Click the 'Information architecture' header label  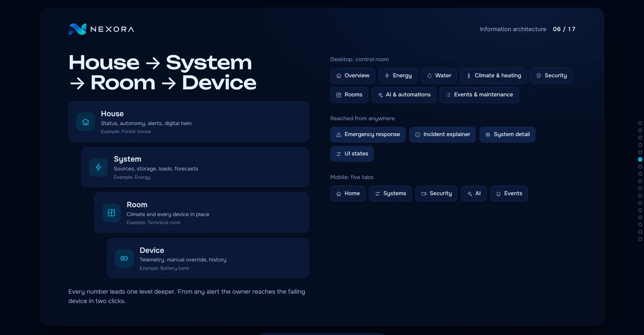pyautogui.click(x=513, y=29)
